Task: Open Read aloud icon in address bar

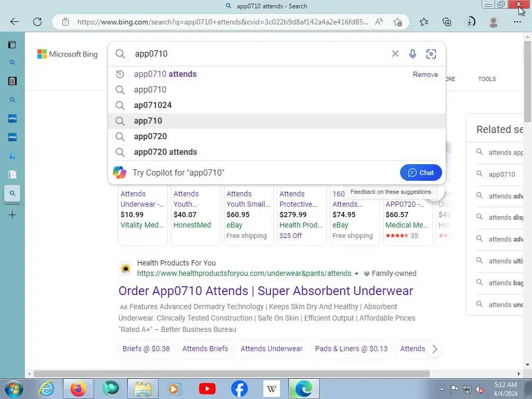Action: [x=379, y=22]
